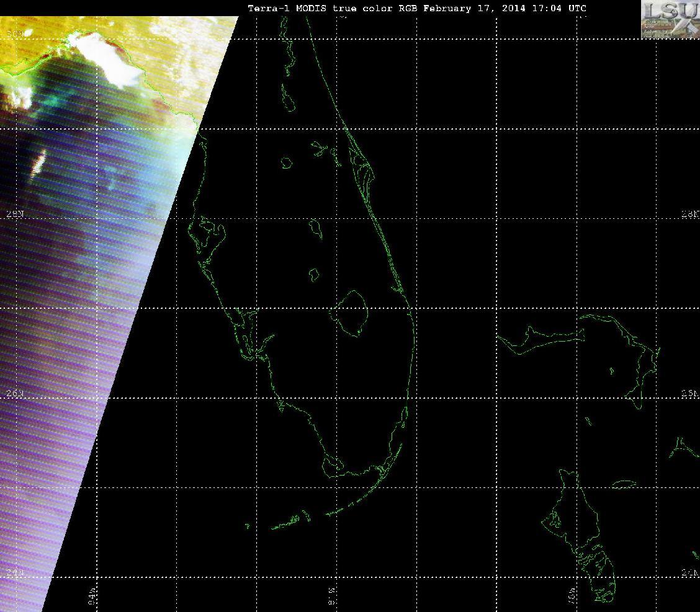This screenshot has height=612, width=700.
Task: Click the left-side 26N latitude label
Action: click(15, 393)
